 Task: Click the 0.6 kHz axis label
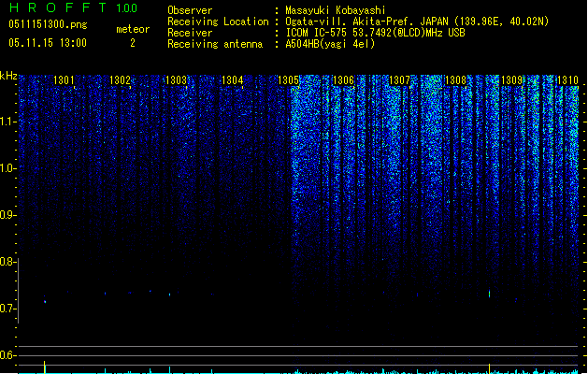(x=7, y=355)
